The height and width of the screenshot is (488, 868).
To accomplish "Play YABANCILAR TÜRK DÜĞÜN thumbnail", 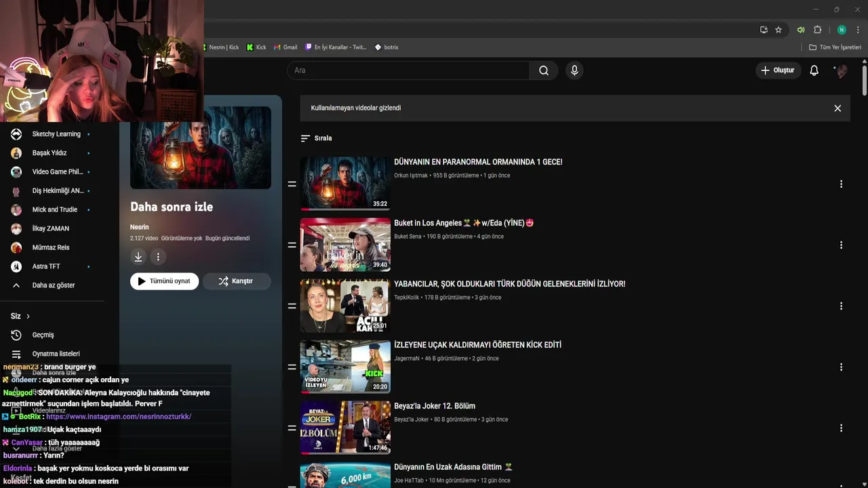I will click(x=345, y=306).
